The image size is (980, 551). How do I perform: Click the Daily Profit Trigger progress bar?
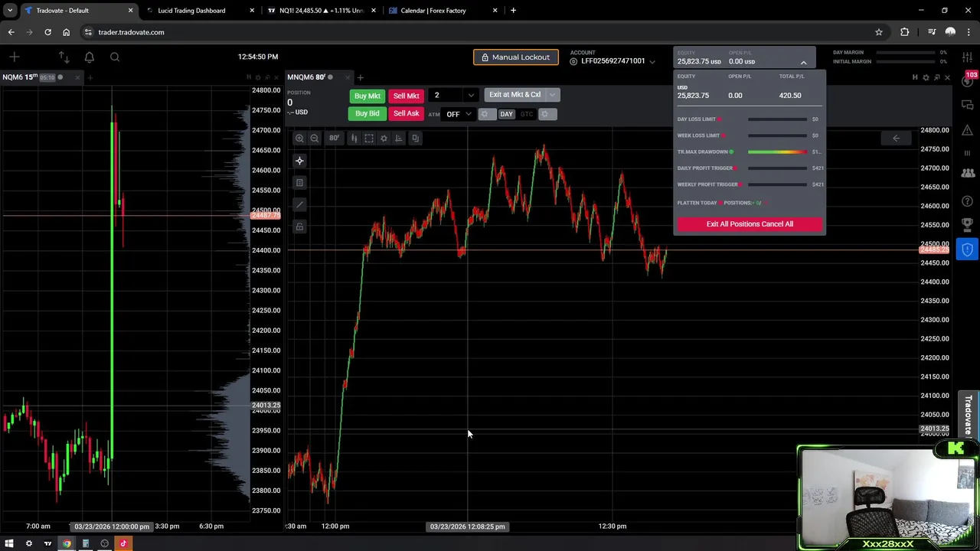pyautogui.click(x=777, y=168)
